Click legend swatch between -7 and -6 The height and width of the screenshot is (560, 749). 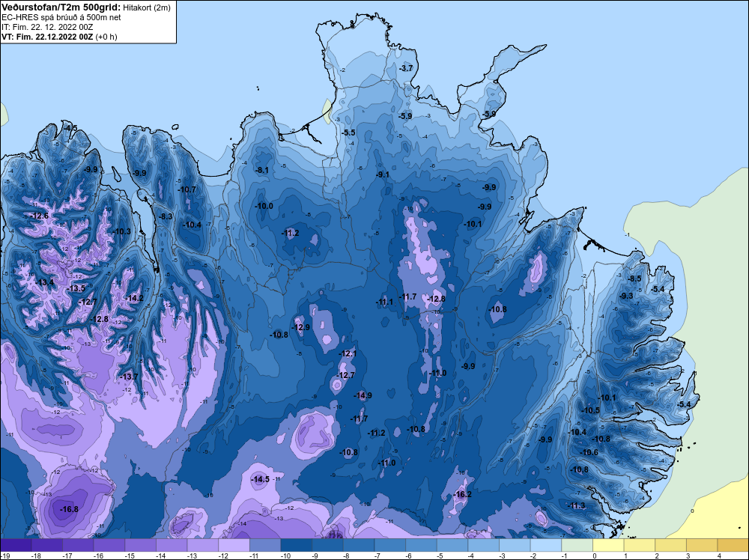[390, 545]
